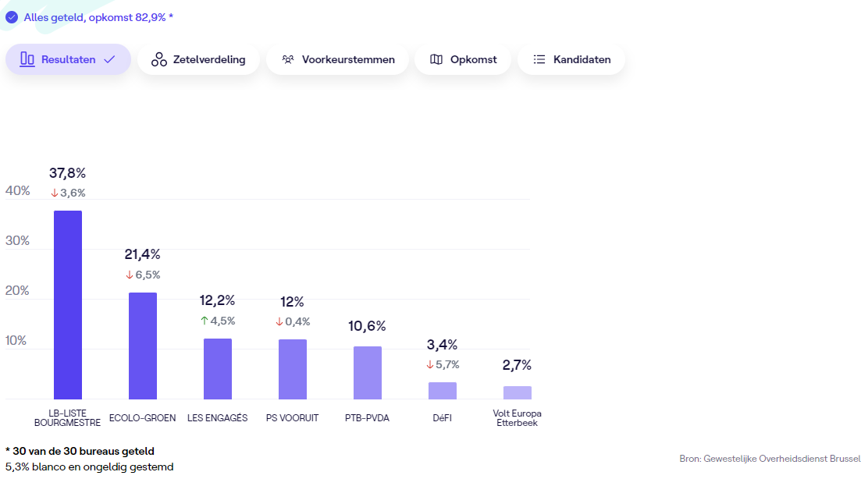Viewport: 868px width, 479px height.
Task: Click the DéFI bar in the chart
Action: 443,391
